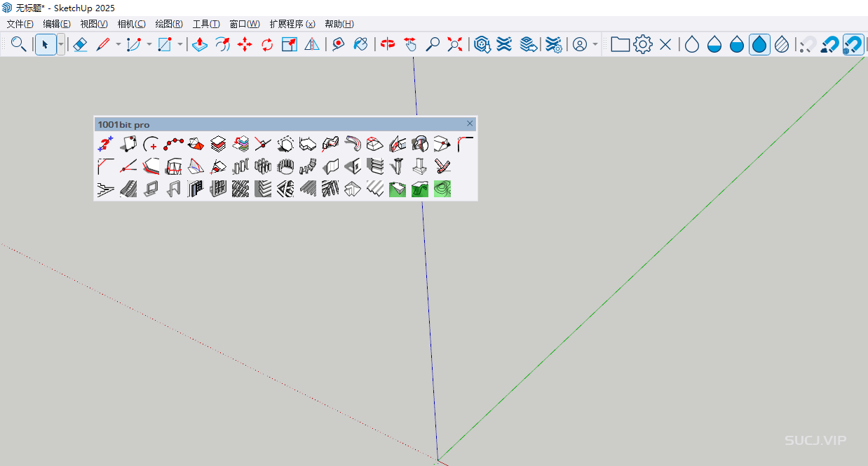Pick the Eraser tool
The width and height of the screenshot is (868, 466).
pos(80,44)
